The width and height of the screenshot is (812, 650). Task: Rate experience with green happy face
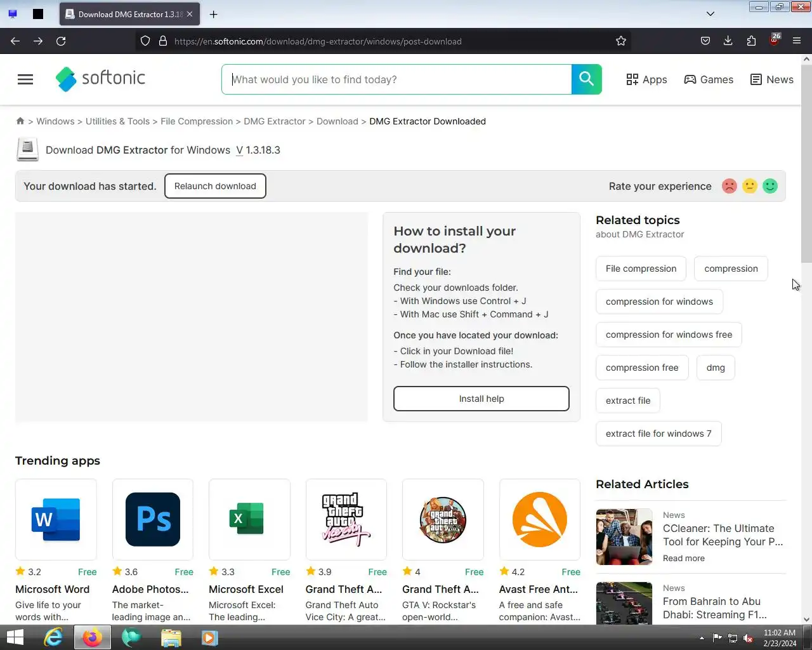click(770, 186)
